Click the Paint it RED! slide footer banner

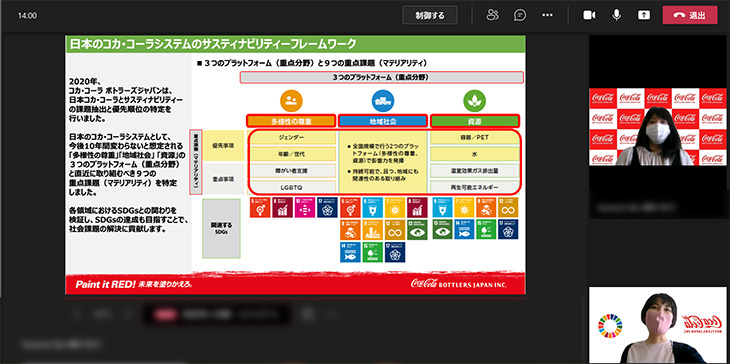(x=295, y=284)
